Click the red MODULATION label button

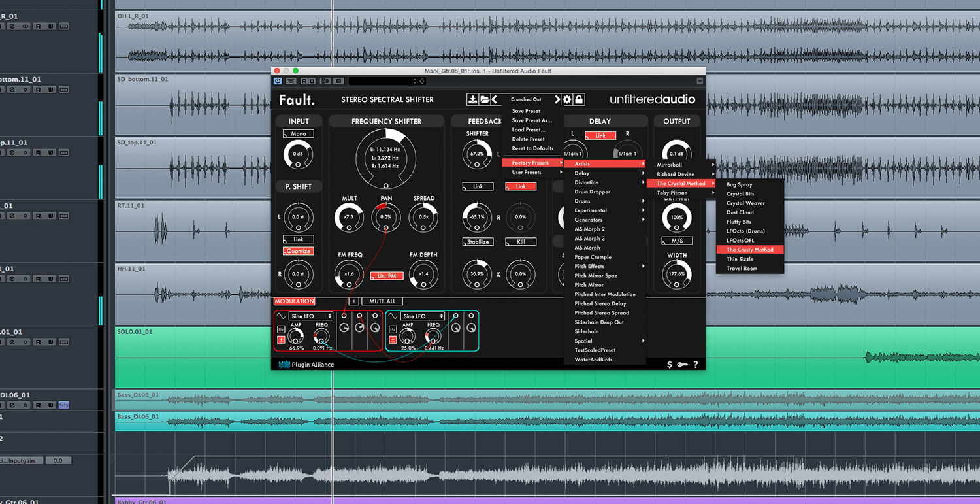294,301
